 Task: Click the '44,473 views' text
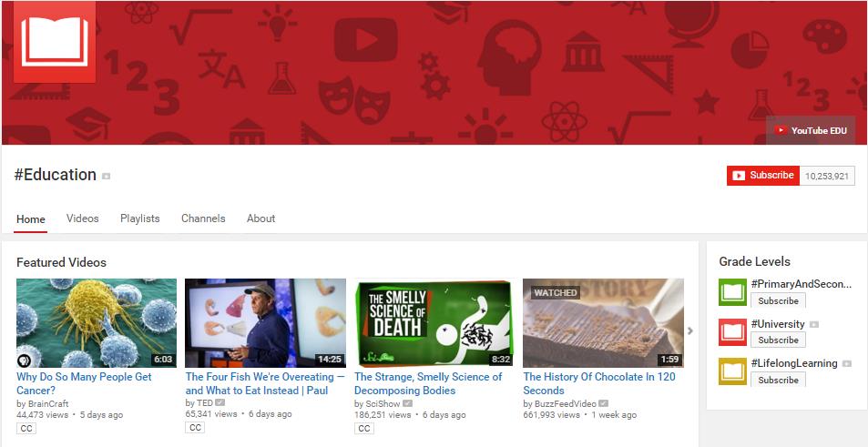point(43,415)
